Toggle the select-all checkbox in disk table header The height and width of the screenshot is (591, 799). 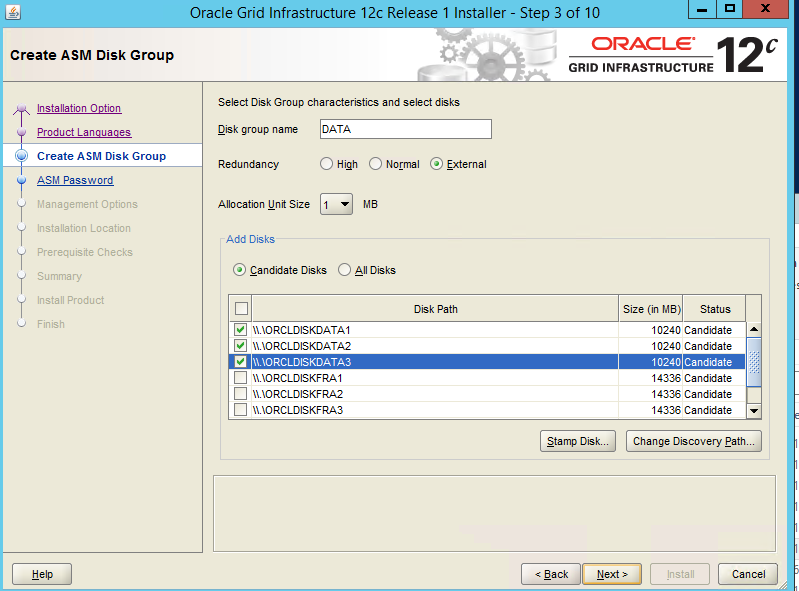tap(241, 308)
